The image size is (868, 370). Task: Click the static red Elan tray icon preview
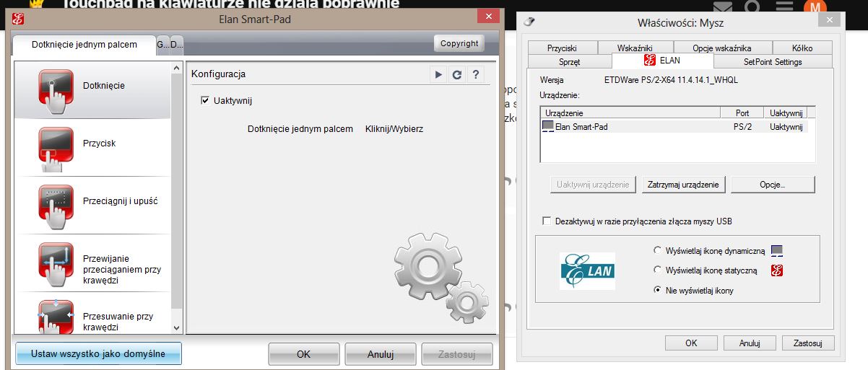click(777, 270)
